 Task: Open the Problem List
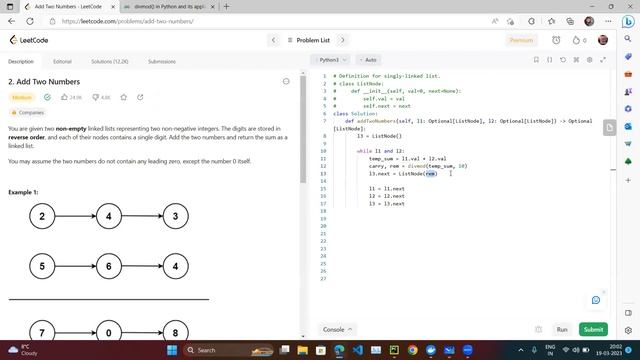309,40
